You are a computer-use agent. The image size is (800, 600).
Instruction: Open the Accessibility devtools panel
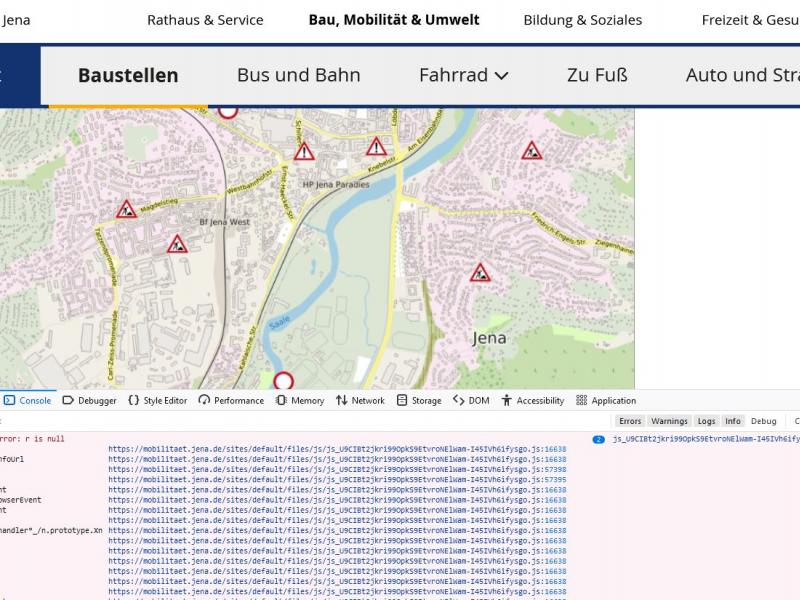pyautogui.click(x=532, y=400)
